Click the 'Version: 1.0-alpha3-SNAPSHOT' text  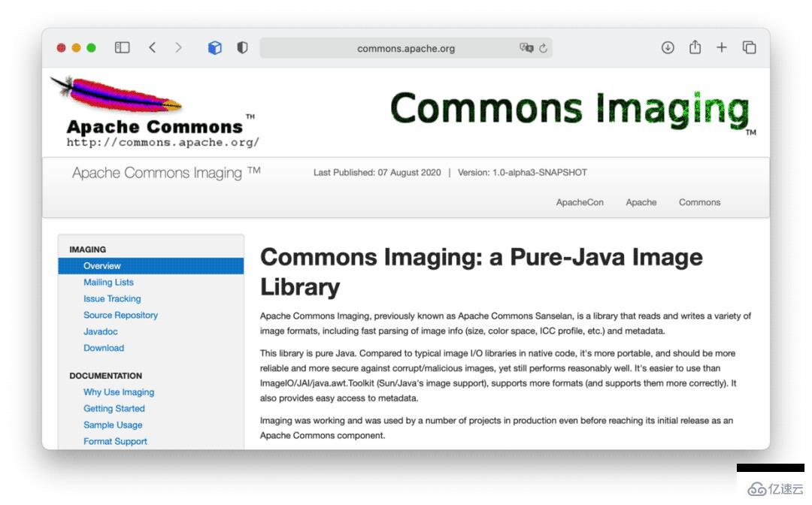[x=522, y=172]
